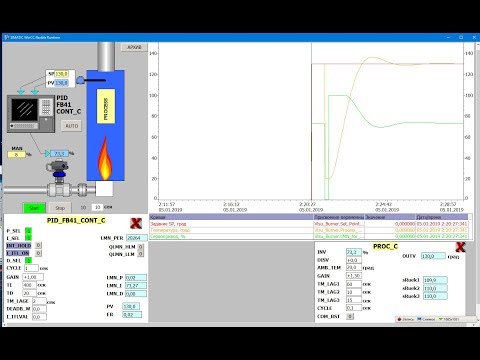Click the PV value in the PID panel

click(x=131, y=306)
